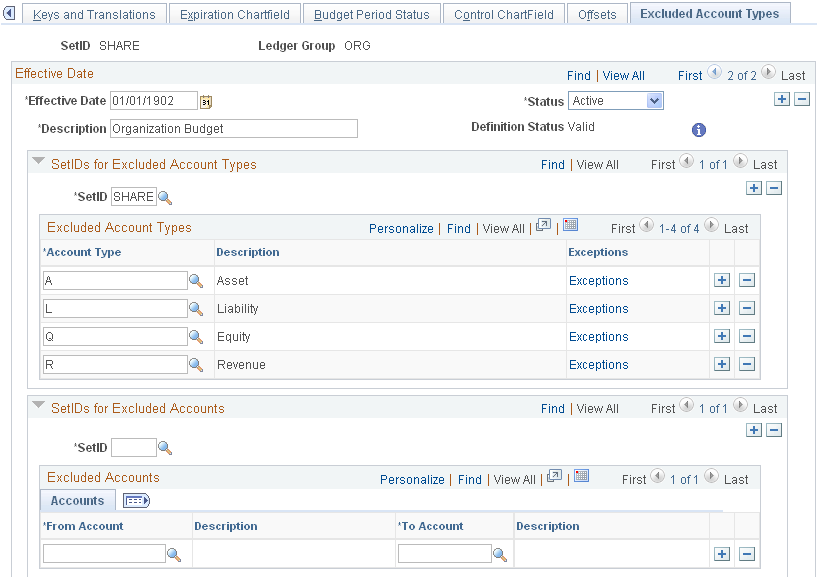Look up Excluded Accounts SetID

pos(165,448)
